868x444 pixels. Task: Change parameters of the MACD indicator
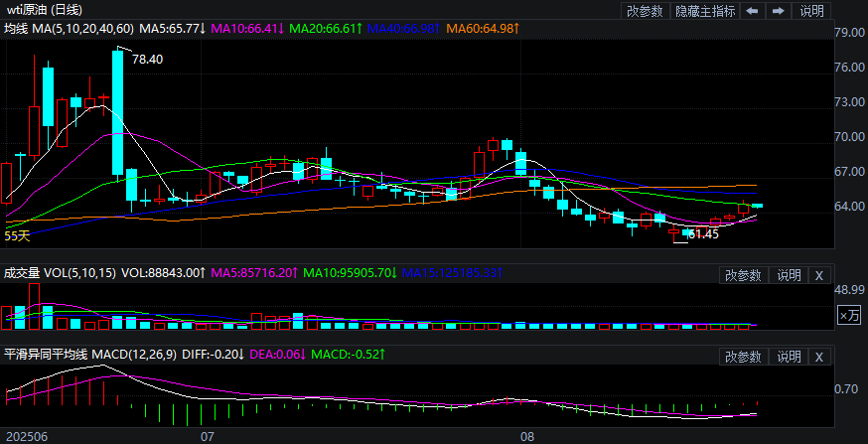pos(742,357)
